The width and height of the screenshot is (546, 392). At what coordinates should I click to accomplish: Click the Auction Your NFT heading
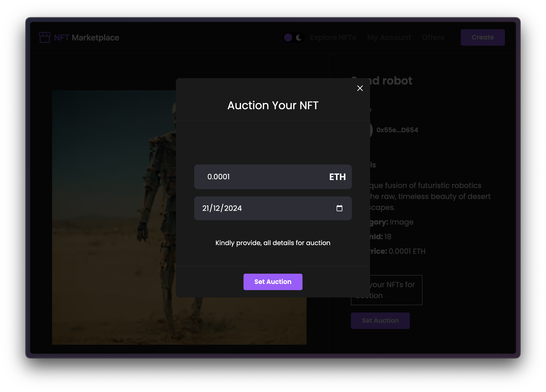[x=273, y=106]
